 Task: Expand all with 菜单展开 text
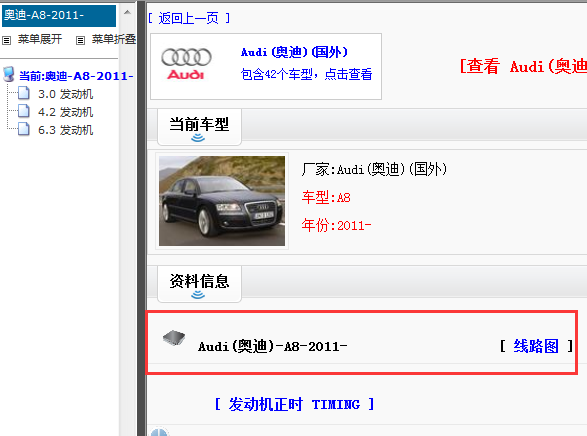(x=40, y=39)
